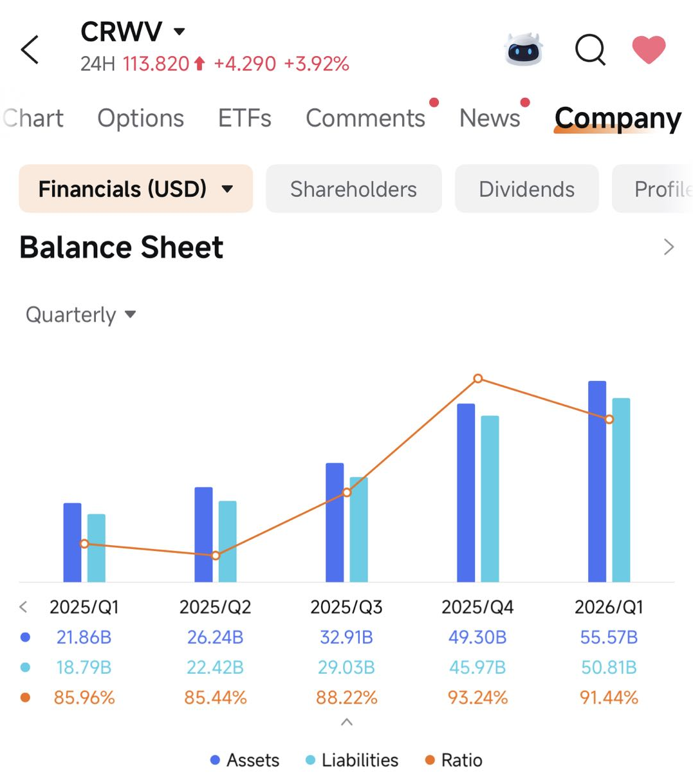Change the Quarterly period dropdown
This screenshot has height=784, width=693.
click(80, 315)
